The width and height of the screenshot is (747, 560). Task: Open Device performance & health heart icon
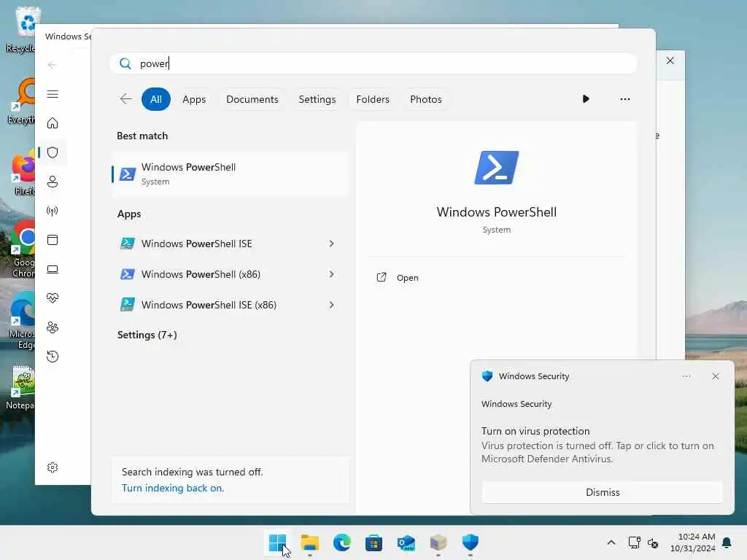click(x=53, y=298)
